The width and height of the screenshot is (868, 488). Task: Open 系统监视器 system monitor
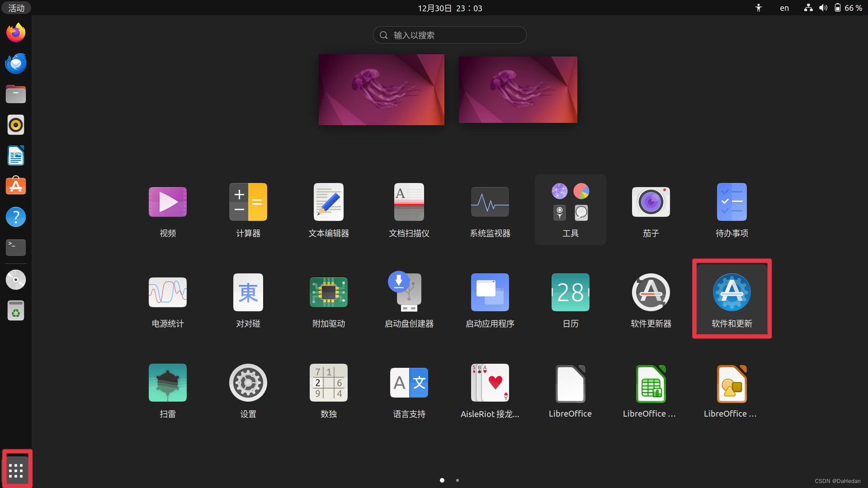pyautogui.click(x=490, y=202)
